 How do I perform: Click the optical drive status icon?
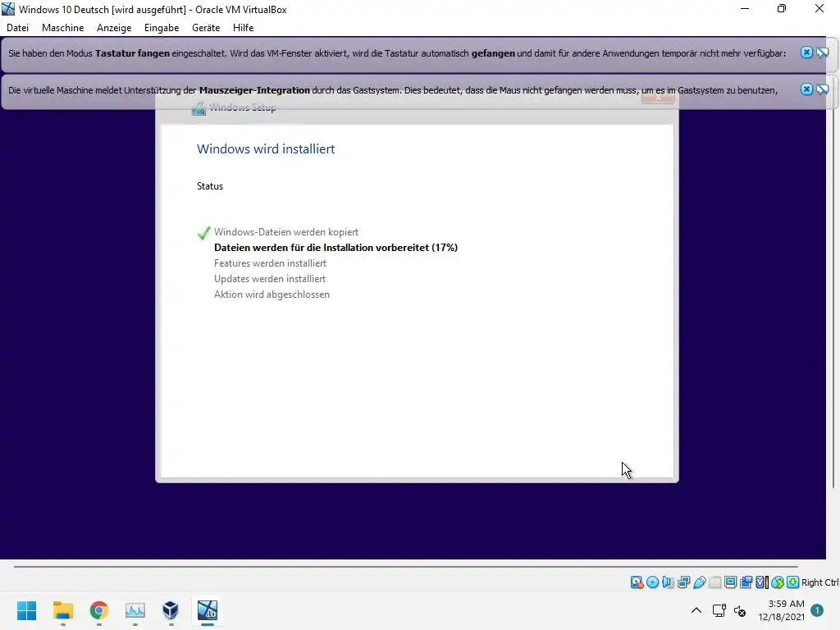(x=652, y=582)
